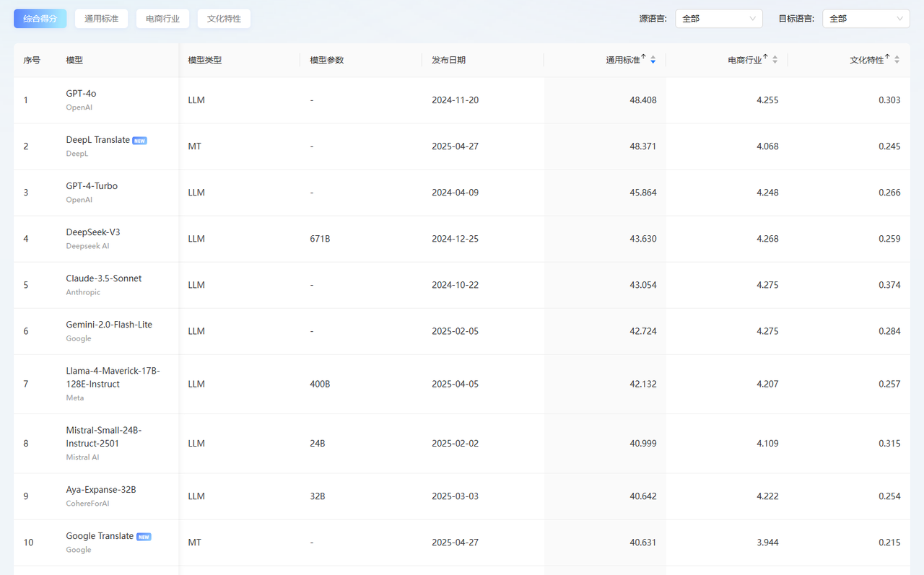
Task: Open the 电商行业 tab
Action: (162, 19)
